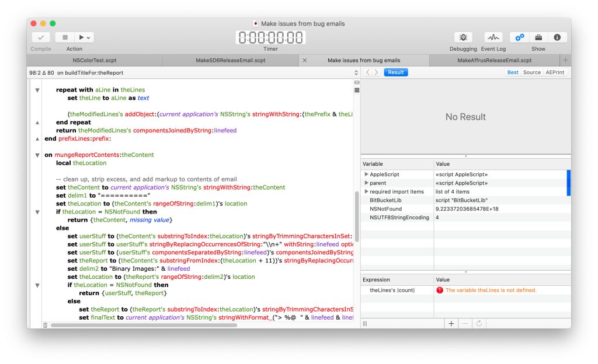The width and height of the screenshot is (598, 364).
Task: Open the NSColorTest.scpt tab
Action: 95,60
